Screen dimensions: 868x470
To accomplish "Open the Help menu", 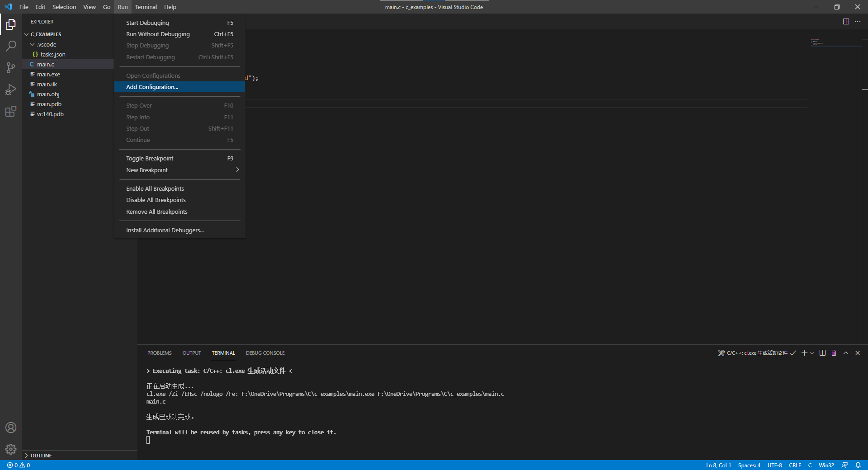I will [x=170, y=7].
